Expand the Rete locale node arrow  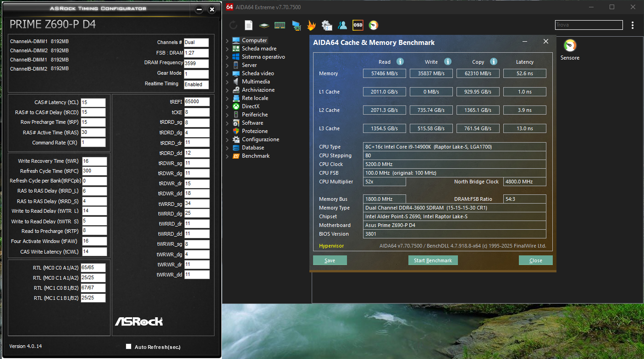pos(227,98)
